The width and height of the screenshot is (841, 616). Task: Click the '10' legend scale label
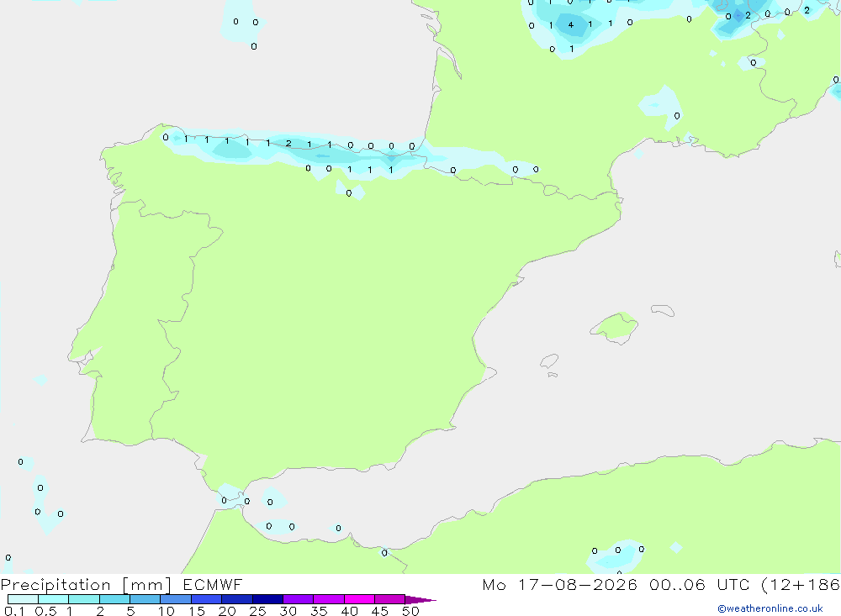[167, 611]
